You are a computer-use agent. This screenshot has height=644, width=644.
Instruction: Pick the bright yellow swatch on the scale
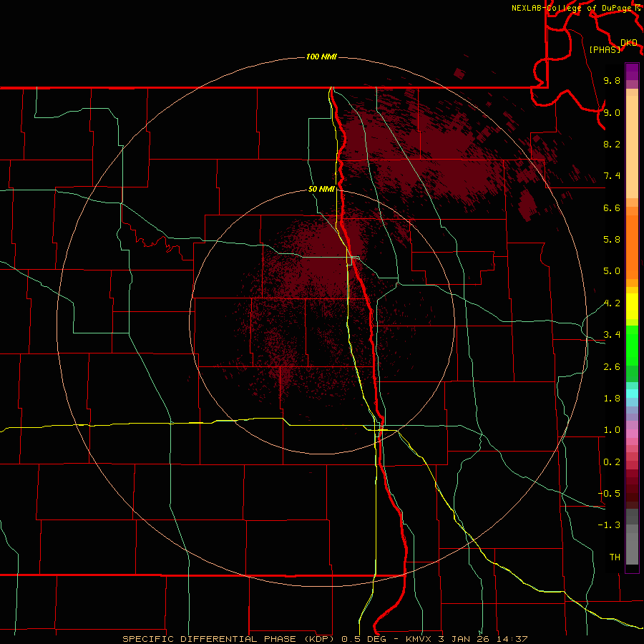click(x=632, y=306)
